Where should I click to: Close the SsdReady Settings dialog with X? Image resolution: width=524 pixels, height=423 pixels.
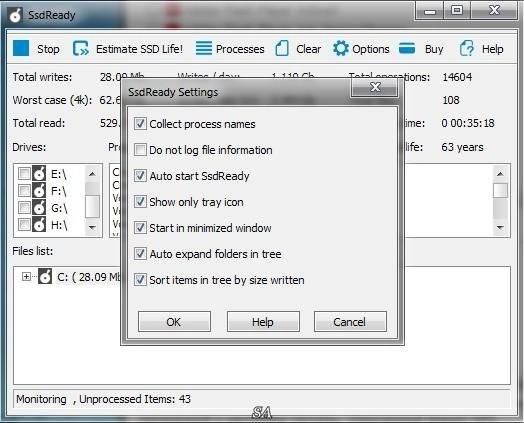pyautogui.click(x=375, y=88)
